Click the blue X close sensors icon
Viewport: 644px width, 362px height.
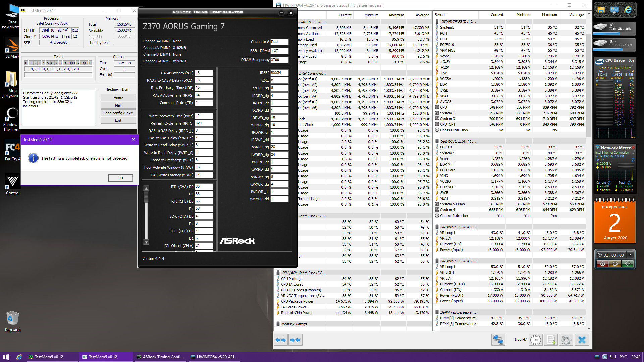pos(582,340)
